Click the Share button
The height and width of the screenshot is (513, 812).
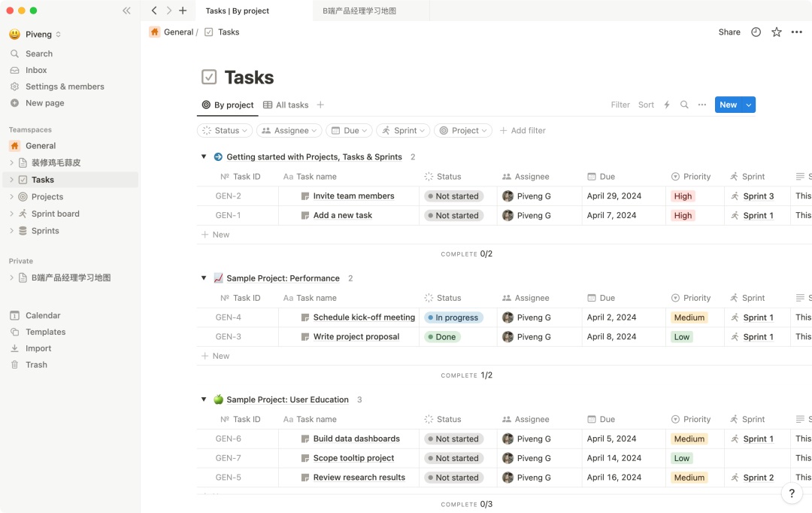tap(729, 32)
